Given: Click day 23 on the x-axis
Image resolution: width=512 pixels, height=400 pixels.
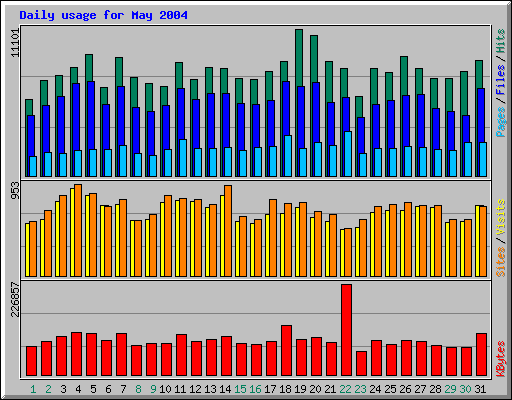Looking at the screenshot, I should point(360,389).
